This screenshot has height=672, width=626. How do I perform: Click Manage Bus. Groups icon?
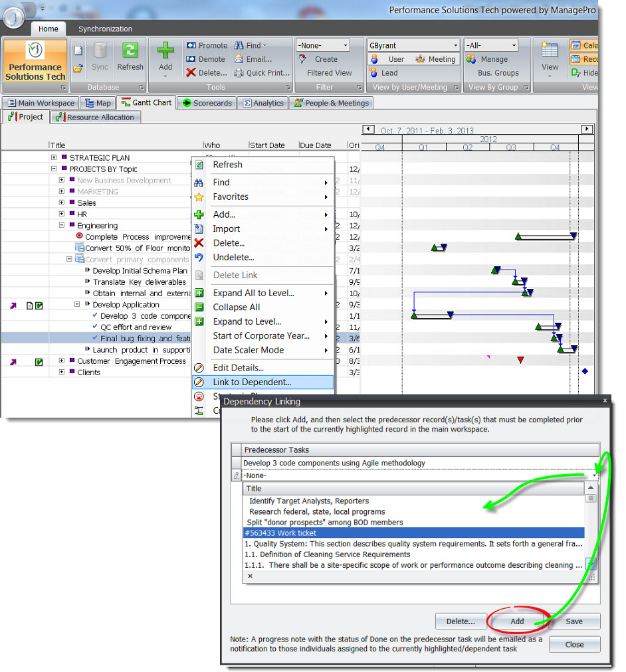(471, 59)
